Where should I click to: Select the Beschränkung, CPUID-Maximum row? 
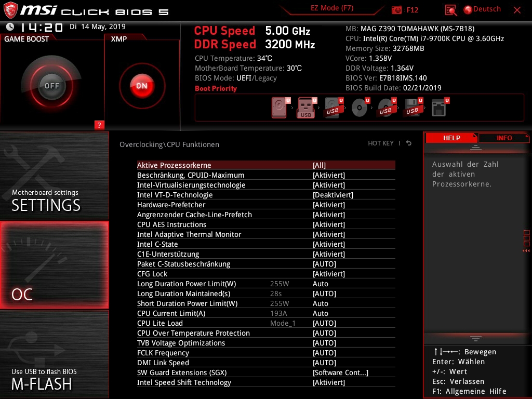pyautogui.click(x=266, y=175)
